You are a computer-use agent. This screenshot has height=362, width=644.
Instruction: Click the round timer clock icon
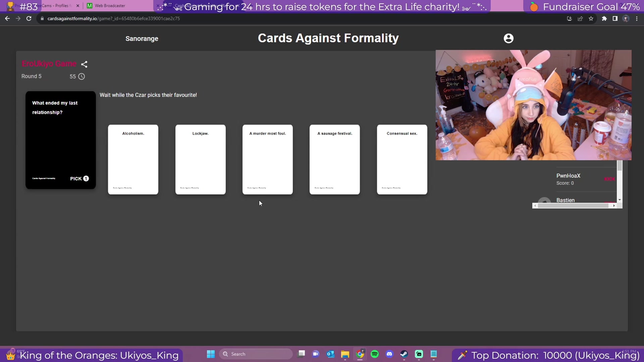coord(82,76)
